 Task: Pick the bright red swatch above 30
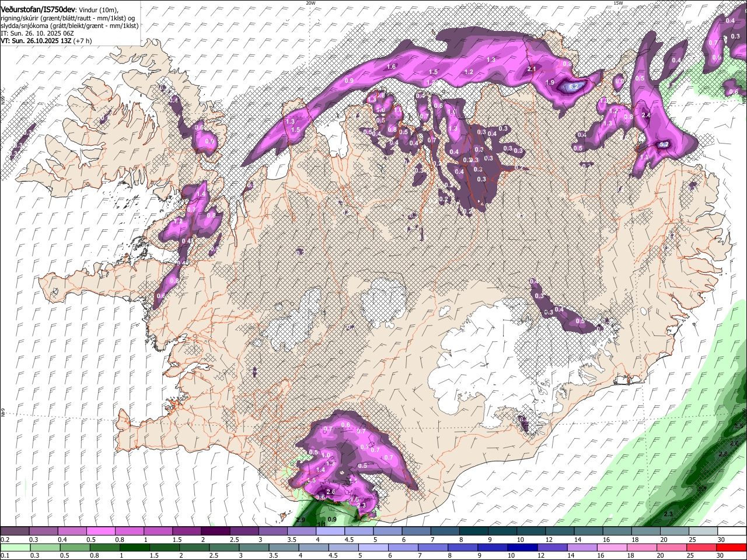731,547
